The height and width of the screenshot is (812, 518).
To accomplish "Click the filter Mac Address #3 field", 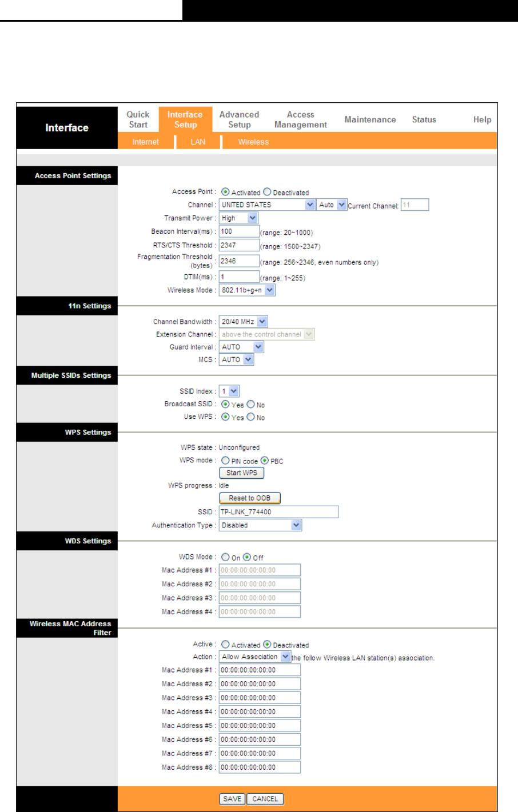I will pos(260,698).
